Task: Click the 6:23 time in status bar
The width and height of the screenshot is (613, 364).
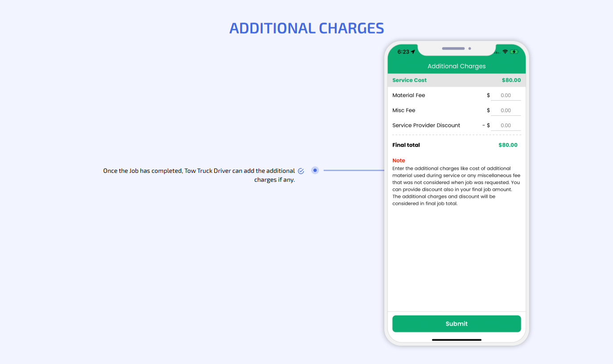Action: pyautogui.click(x=403, y=52)
